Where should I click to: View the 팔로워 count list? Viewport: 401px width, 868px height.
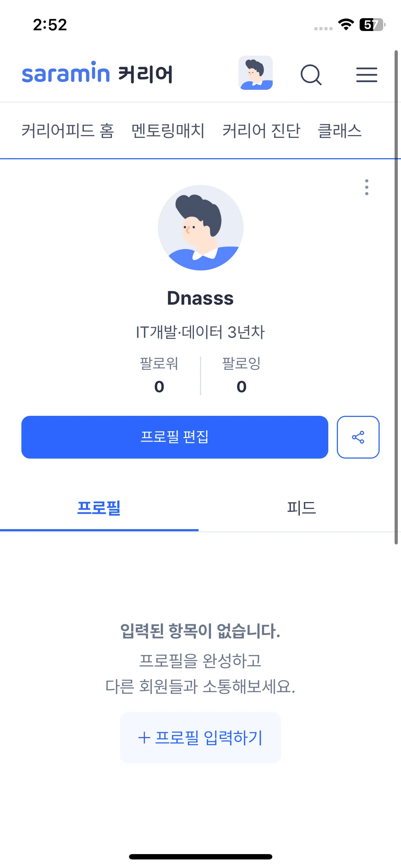[x=159, y=376]
